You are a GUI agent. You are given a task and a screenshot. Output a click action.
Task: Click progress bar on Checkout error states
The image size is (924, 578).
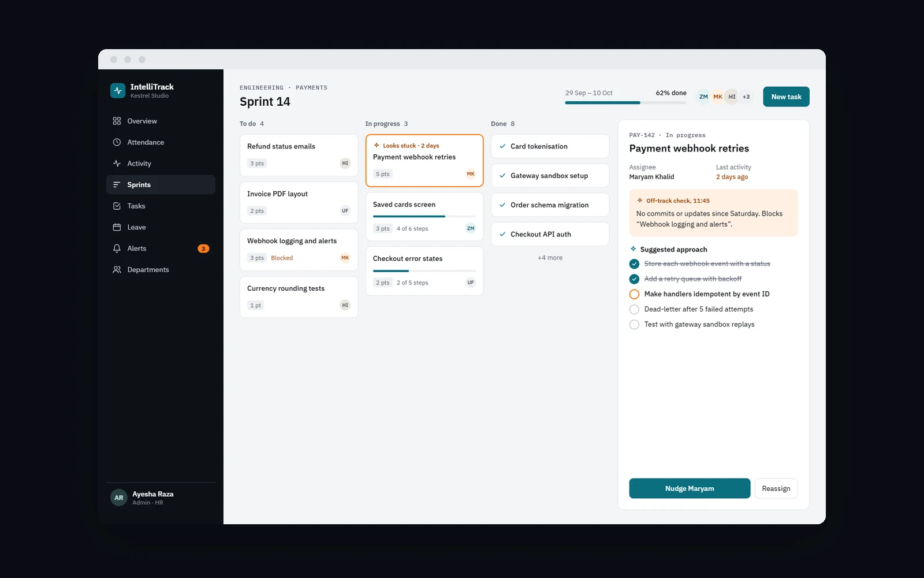pyautogui.click(x=424, y=271)
